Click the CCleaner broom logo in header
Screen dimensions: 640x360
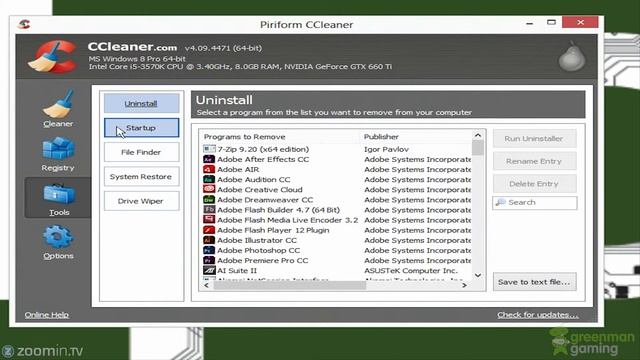click(53, 56)
